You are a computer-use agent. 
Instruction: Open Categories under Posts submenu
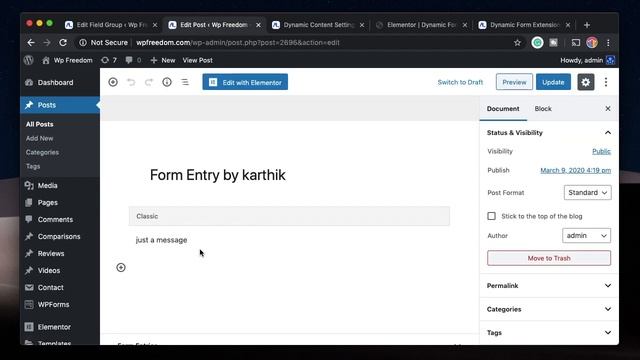(x=42, y=152)
